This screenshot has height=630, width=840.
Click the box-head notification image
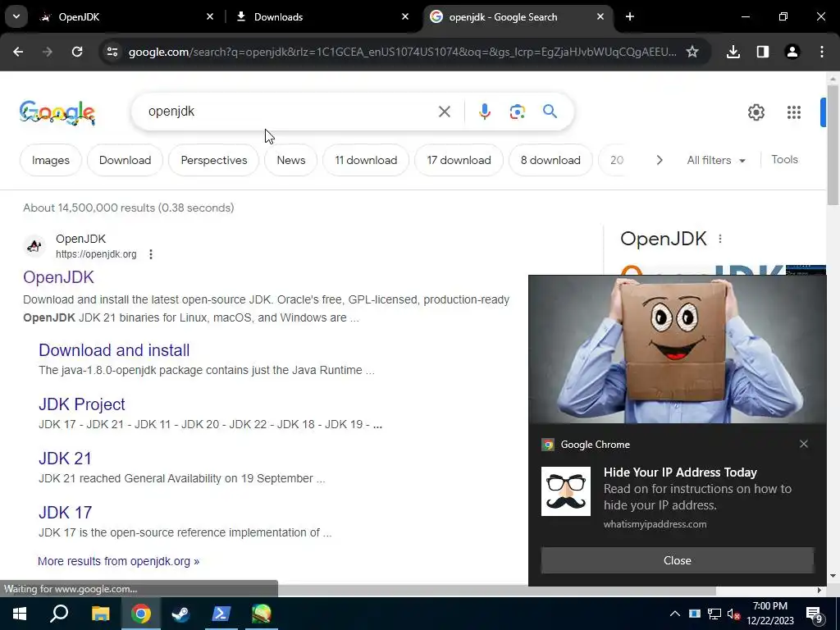[677, 349]
